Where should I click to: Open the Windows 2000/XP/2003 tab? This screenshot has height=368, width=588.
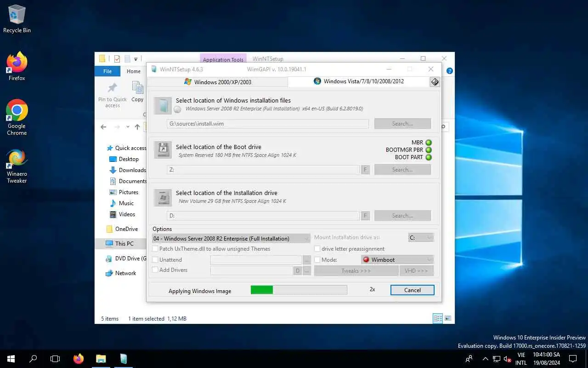[x=218, y=82]
